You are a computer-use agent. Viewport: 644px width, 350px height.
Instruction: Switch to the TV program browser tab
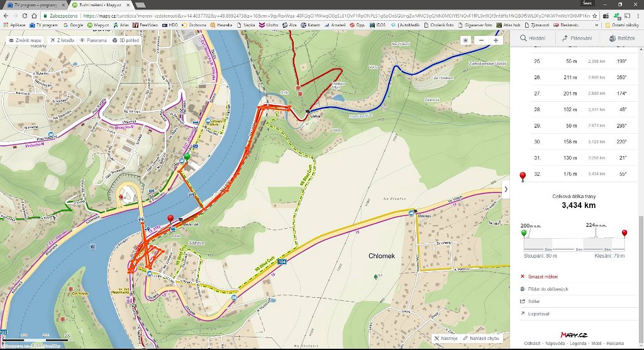tap(35, 5)
